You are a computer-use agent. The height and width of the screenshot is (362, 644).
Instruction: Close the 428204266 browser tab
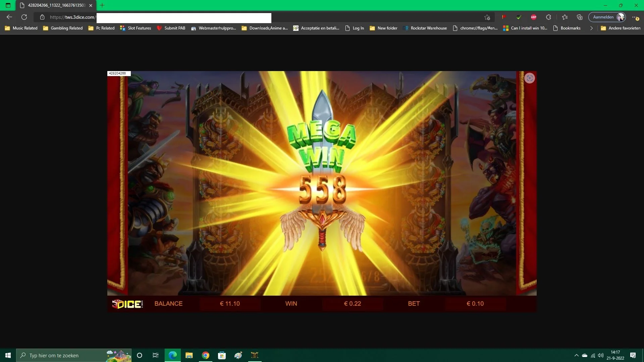click(91, 5)
